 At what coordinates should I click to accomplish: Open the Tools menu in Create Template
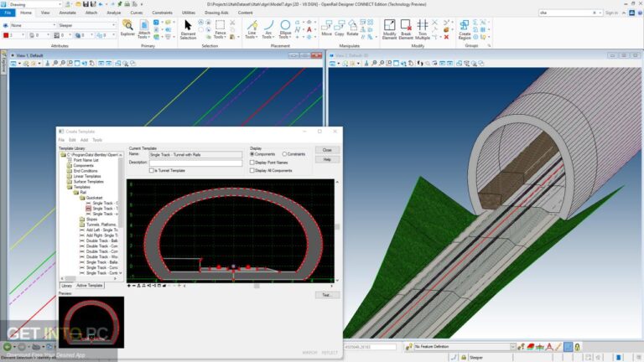tap(97, 140)
